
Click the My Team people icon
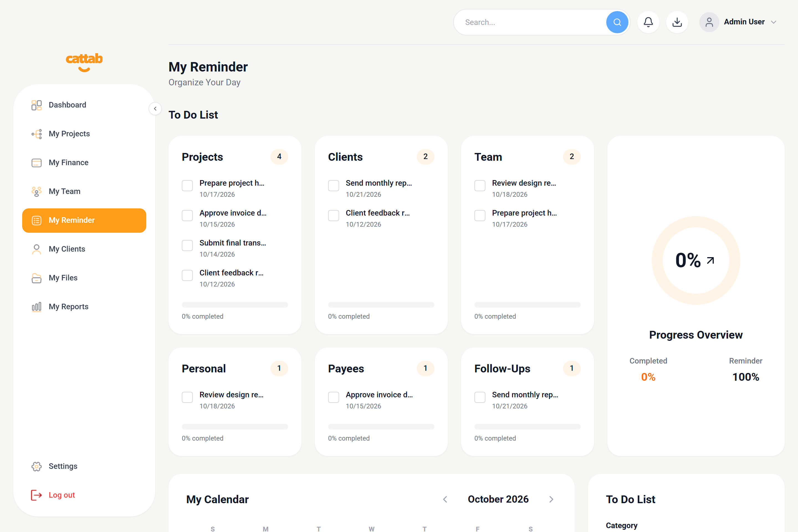[x=36, y=192]
